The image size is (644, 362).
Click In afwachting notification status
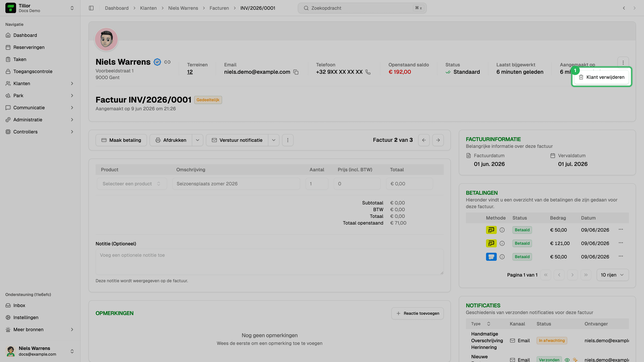[x=552, y=341]
